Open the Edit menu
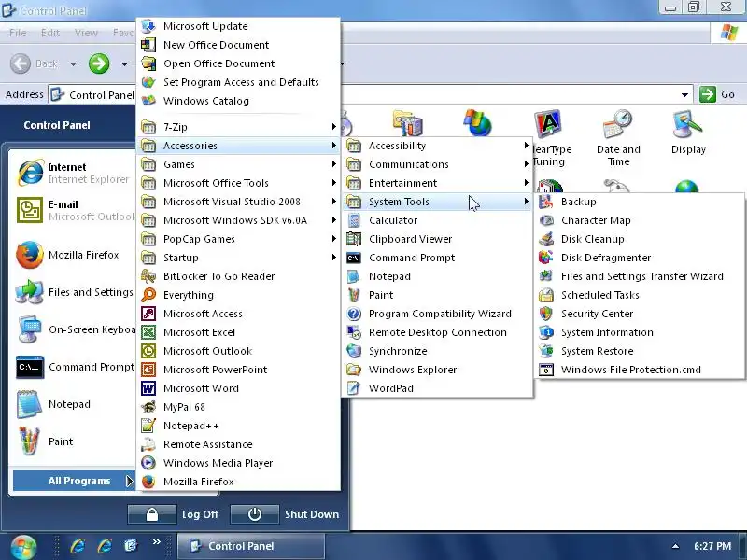 click(x=50, y=33)
